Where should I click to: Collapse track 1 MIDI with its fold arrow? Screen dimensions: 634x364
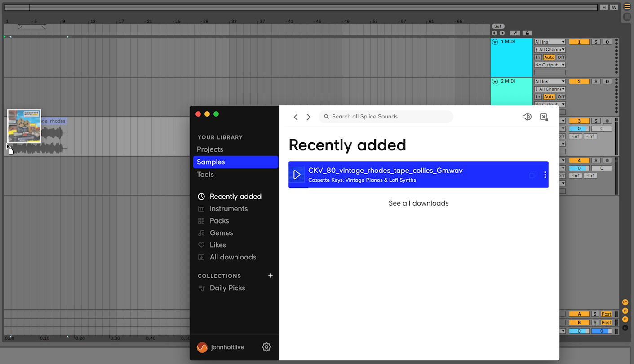click(x=495, y=42)
